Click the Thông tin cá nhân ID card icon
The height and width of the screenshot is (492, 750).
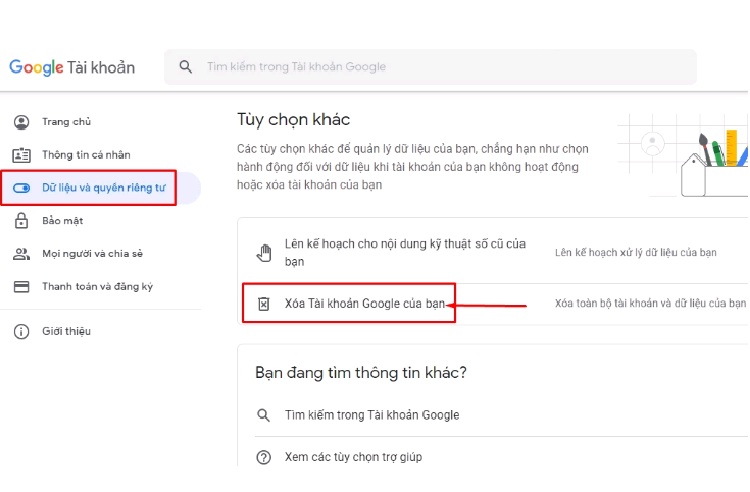click(22, 155)
